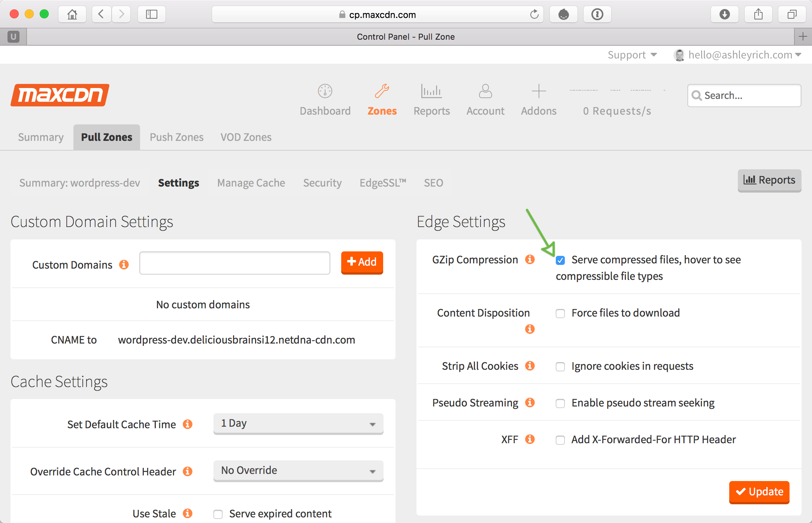Enable pseudo stream seeking checkbox
This screenshot has height=523, width=812.
tap(560, 403)
